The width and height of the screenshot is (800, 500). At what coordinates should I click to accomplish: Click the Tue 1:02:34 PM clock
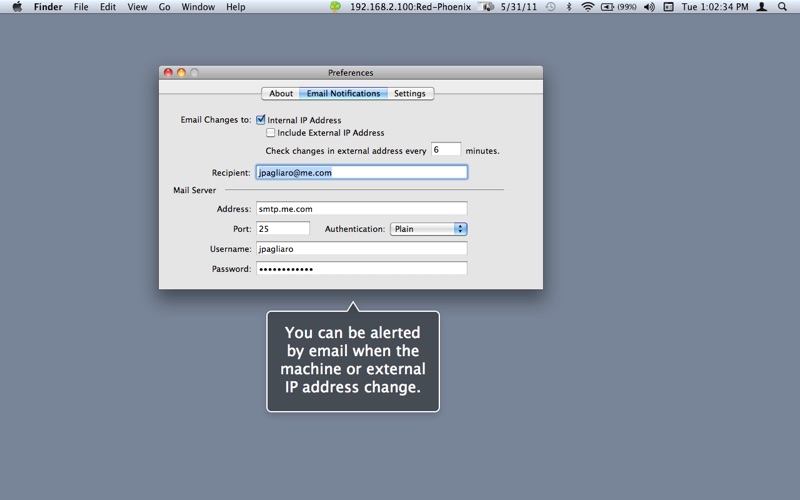(715, 7)
